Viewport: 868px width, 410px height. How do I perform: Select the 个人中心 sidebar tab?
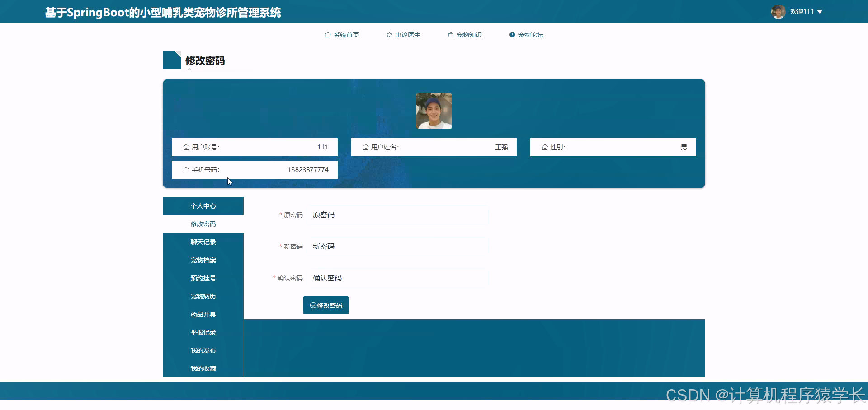(203, 205)
